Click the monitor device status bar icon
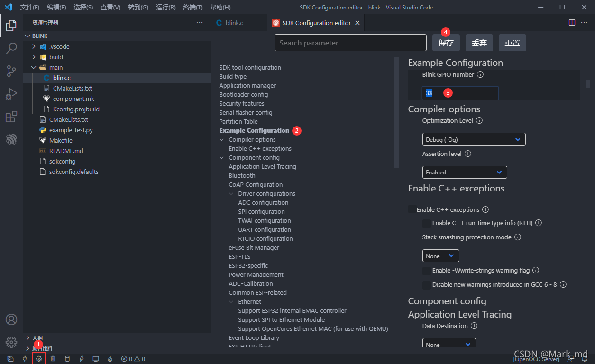The width and height of the screenshot is (595, 364). [x=96, y=359]
